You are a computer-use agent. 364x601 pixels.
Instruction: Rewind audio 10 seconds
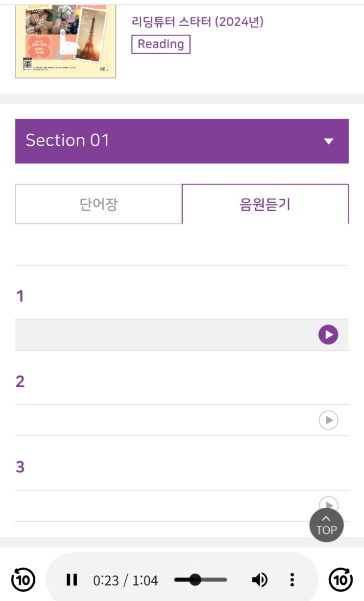click(x=23, y=580)
